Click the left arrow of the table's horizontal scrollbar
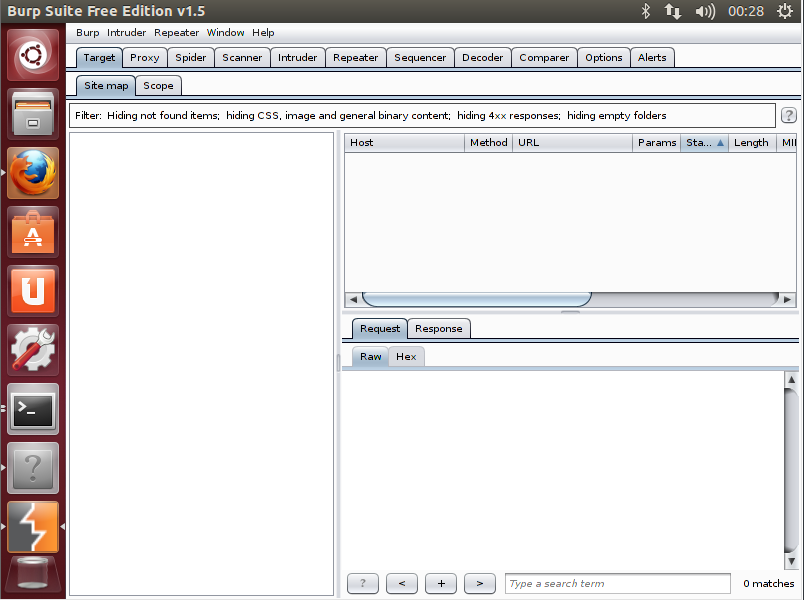This screenshot has height=602, width=804. (x=353, y=299)
